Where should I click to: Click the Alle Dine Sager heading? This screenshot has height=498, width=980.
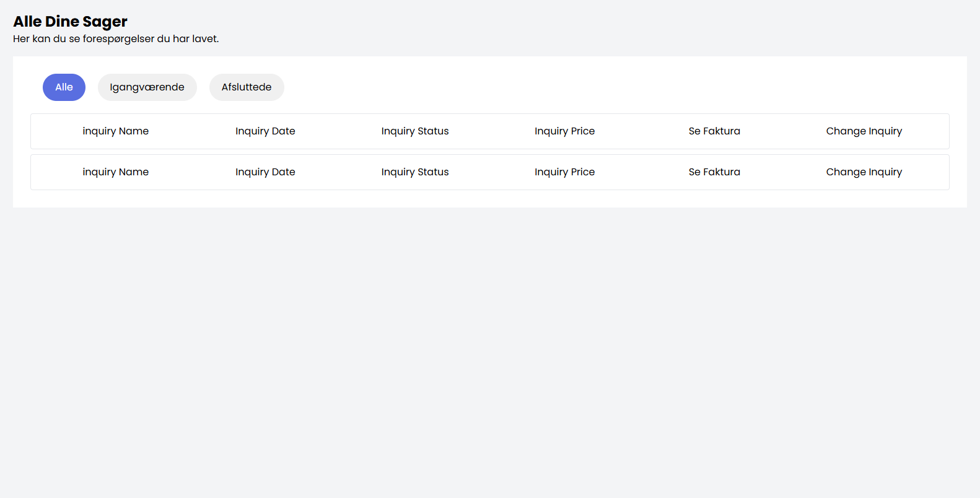[x=70, y=22]
